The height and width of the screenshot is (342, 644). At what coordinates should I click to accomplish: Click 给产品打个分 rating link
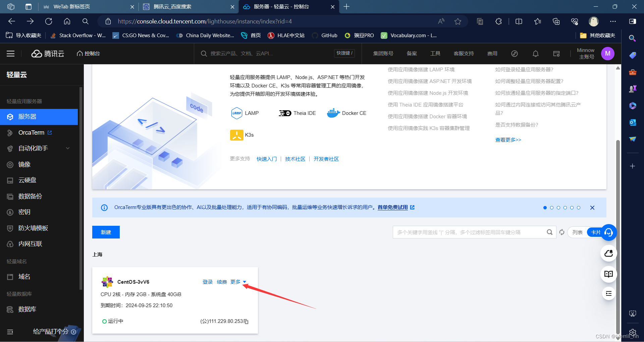click(x=54, y=331)
